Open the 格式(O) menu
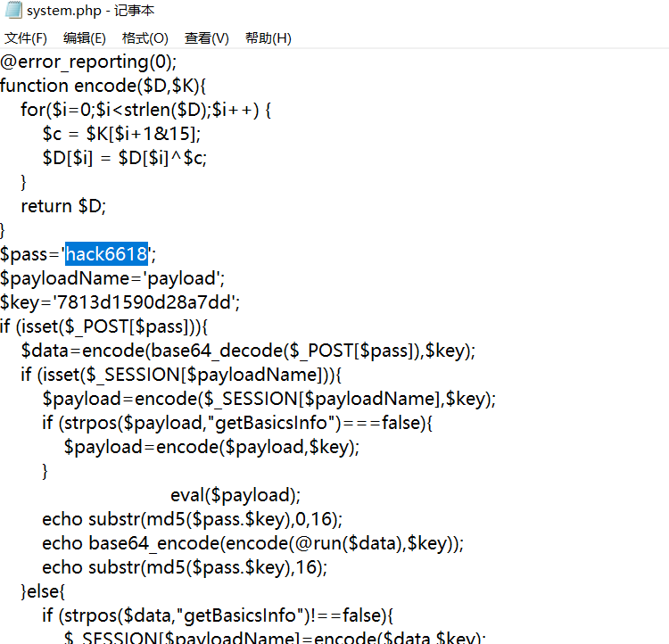Viewport: 669px width, 644px height. tap(145, 38)
